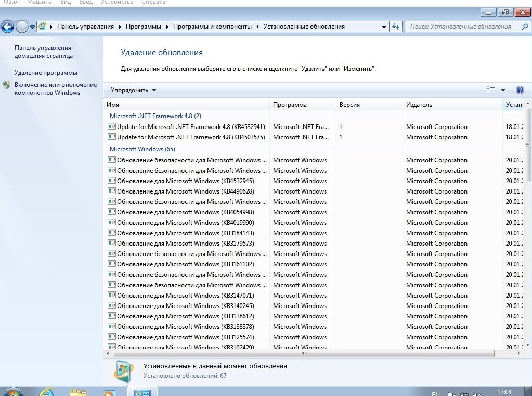Click the right arrow of the horizontal scrollbar
The height and width of the screenshot is (396, 532).
[518, 353]
